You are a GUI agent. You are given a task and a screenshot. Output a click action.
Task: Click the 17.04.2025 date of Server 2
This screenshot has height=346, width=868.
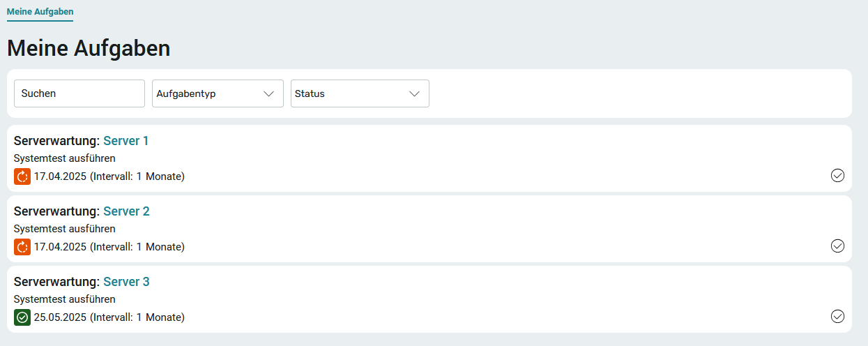[x=60, y=247]
